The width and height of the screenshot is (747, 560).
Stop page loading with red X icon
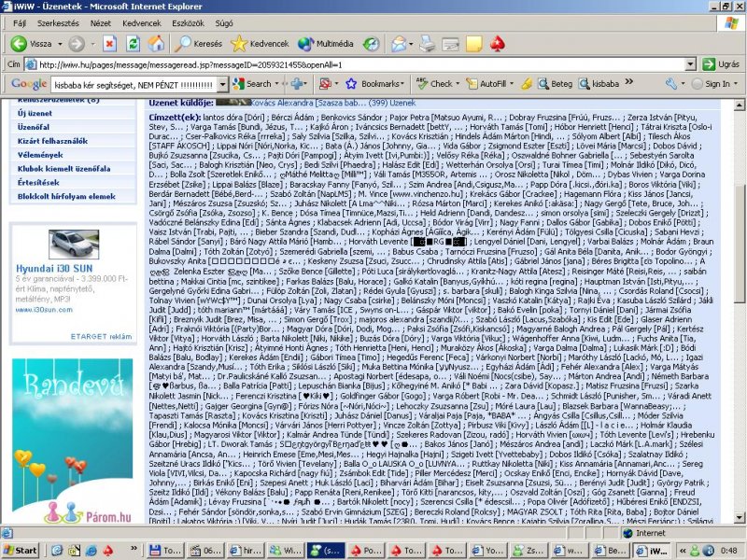pos(109,44)
